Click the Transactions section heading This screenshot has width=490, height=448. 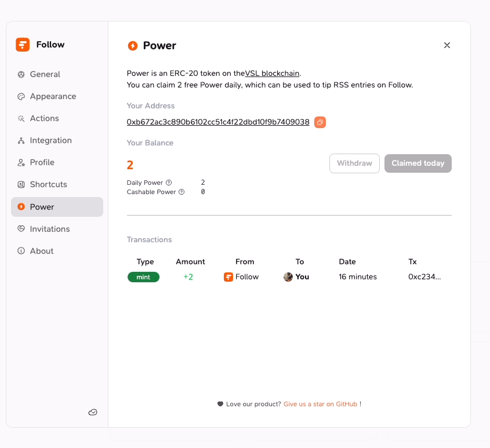pos(150,239)
